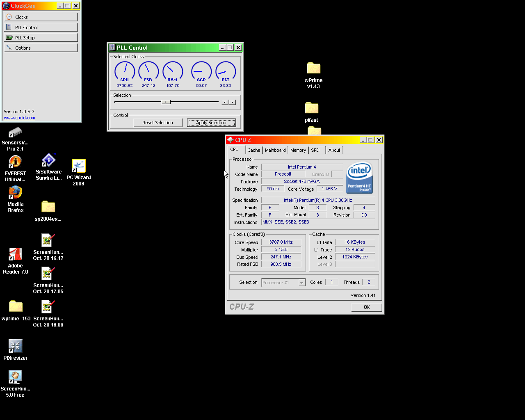The image size is (525, 420).
Task: Click the Name field Intel Pentium 4
Action: click(x=302, y=167)
